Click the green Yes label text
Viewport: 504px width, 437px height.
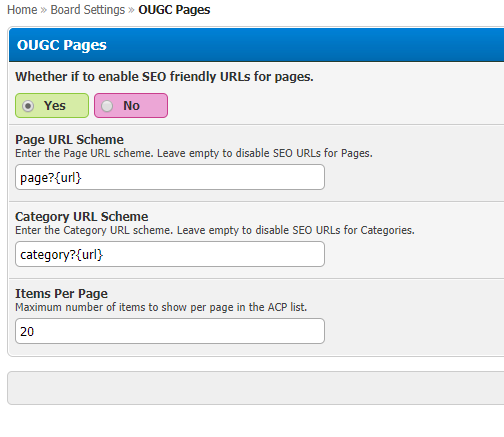55,106
